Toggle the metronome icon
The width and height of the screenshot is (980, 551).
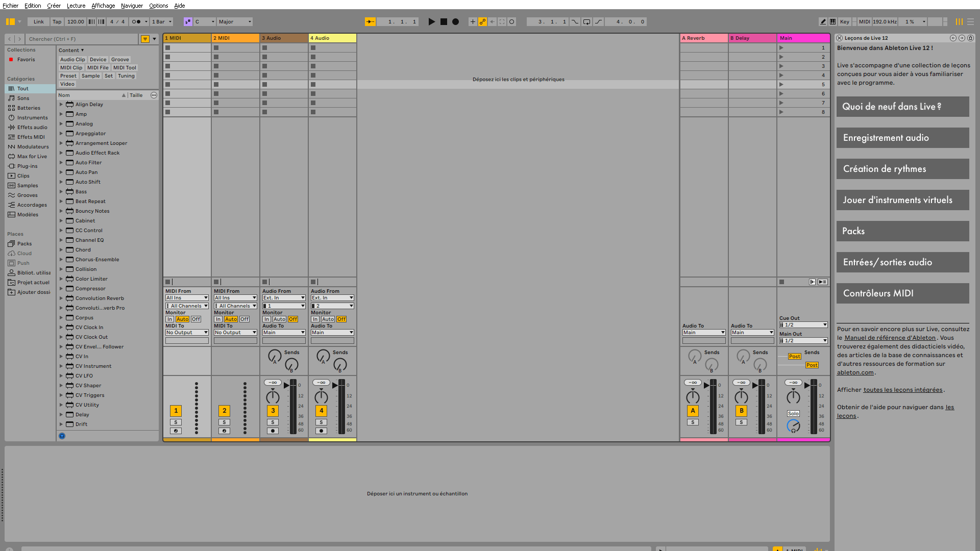coord(136,22)
